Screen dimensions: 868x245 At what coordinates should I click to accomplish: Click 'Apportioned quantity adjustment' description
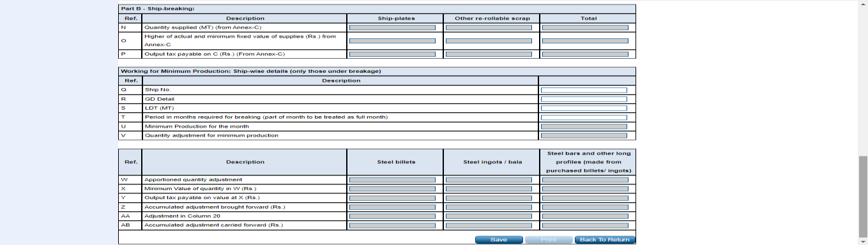pos(193,180)
